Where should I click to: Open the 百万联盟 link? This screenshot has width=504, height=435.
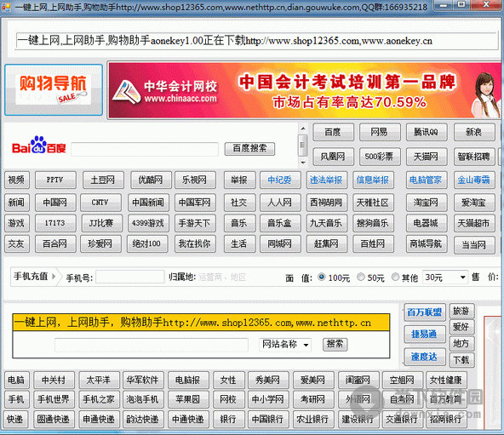click(x=425, y=312)
